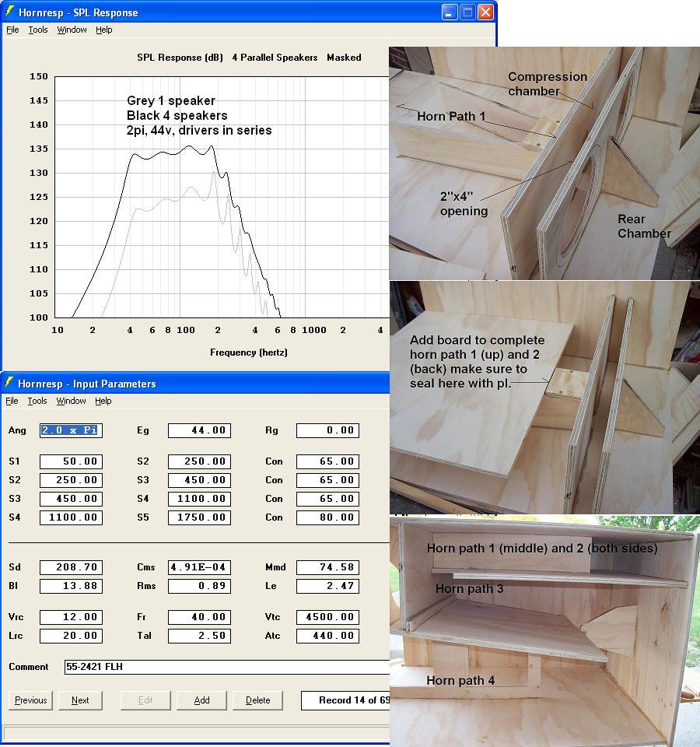Click the Atc field with 440.00

[x=327, y=636]
